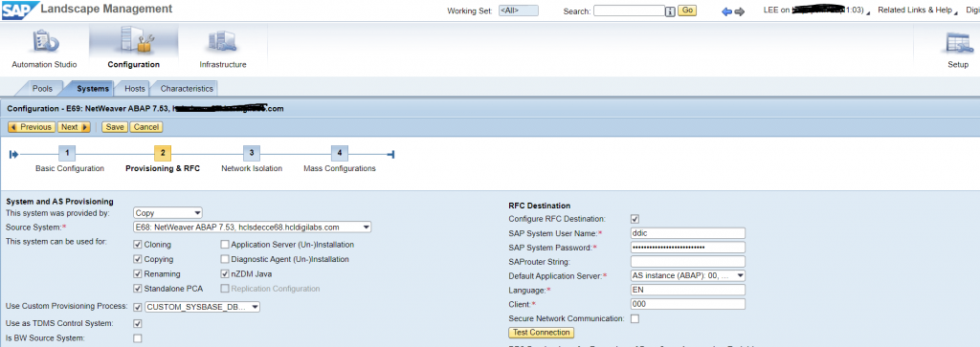
Task: Enable Diagnostic Agent (Un-)Installation checkbox
Action: pos(225,259)
